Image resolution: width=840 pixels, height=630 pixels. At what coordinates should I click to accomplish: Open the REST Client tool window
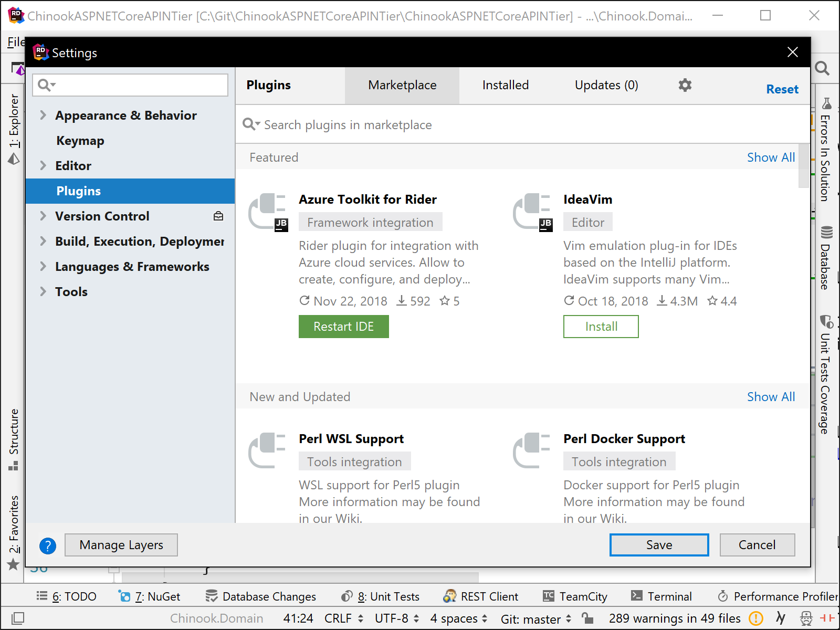[481, 596]
